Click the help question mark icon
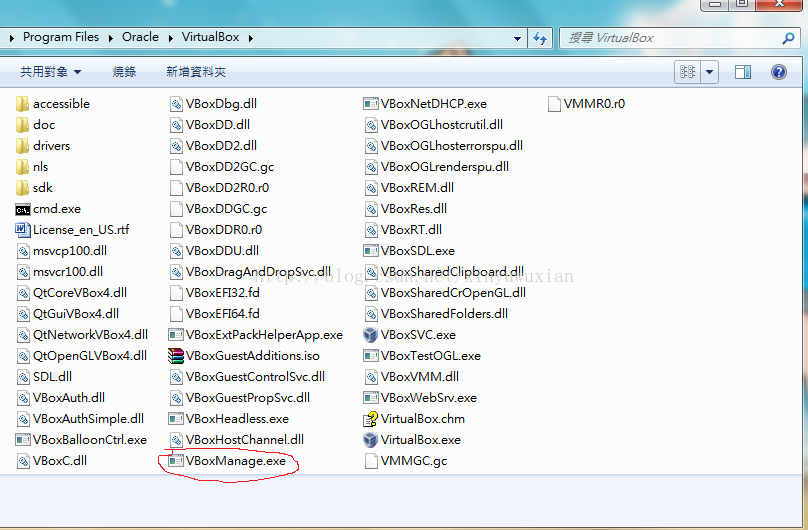The height and width of the screenshot is (530, 808). pyautogui.click(x=779, y=72)
